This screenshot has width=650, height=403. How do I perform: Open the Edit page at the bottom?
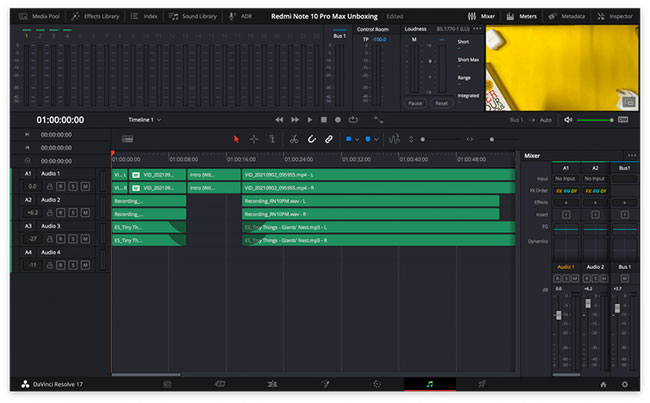272,384
